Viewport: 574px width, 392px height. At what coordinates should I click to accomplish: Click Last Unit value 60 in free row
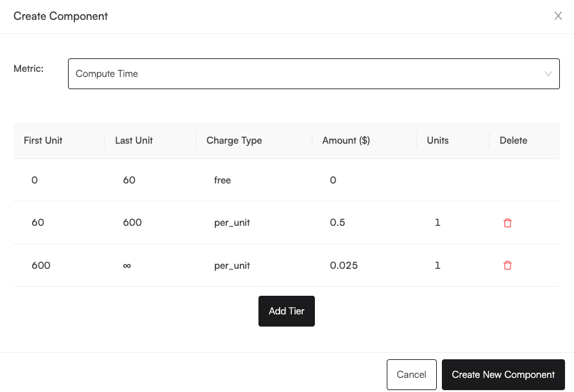[129, 180]
